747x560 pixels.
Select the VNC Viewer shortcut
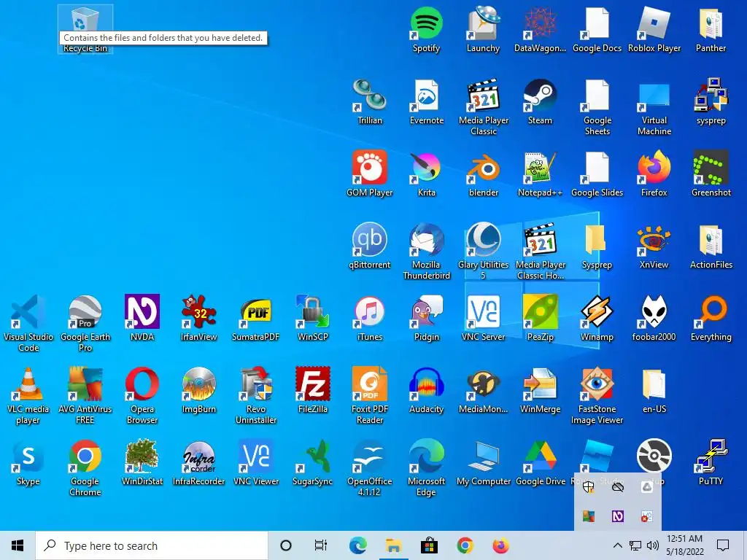tap(256, 463)
